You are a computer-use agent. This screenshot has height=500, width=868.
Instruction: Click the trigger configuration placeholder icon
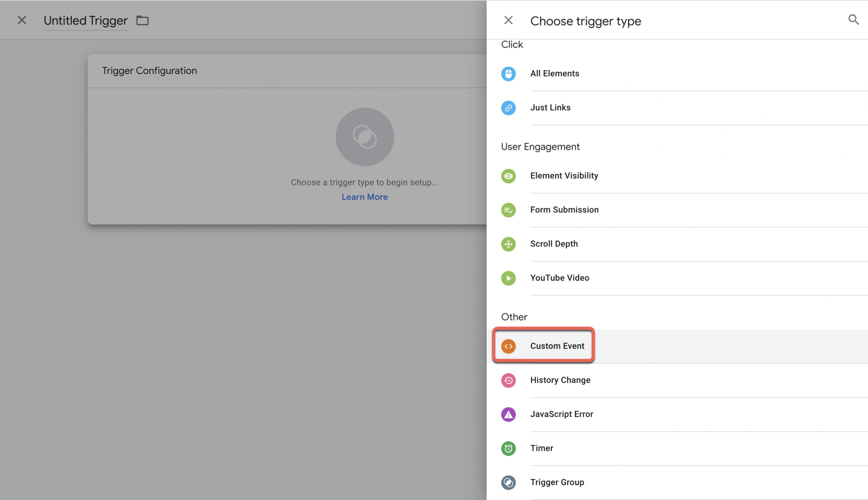coord(365,137)
